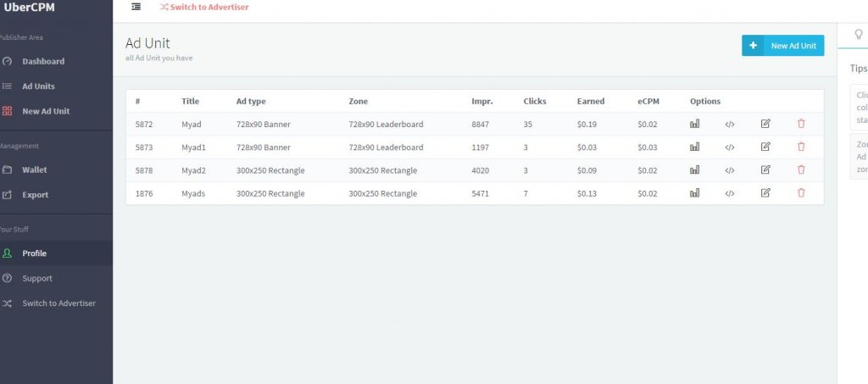Click ad unit ID 5872
The image size is (868, 384).
(x=144, y=125)
